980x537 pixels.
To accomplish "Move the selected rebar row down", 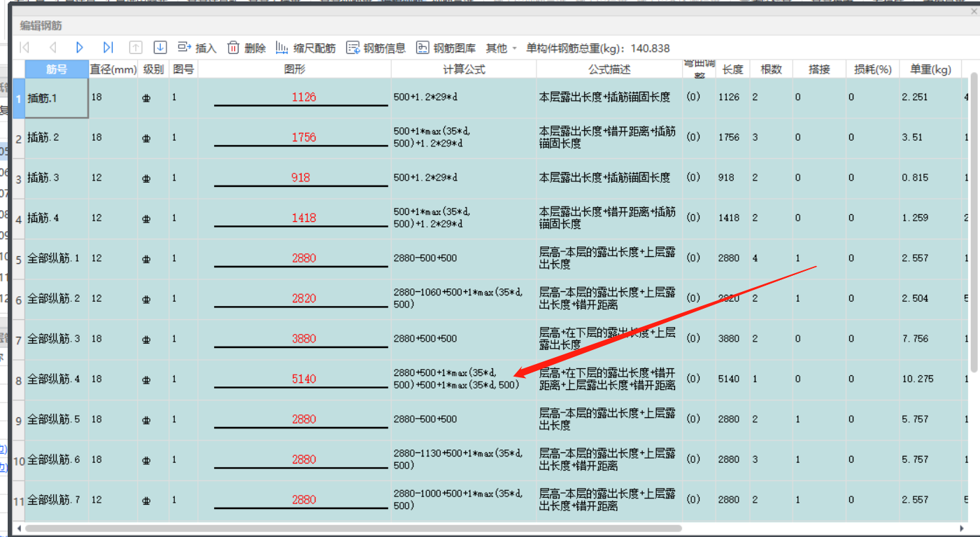I will point(160,48).
